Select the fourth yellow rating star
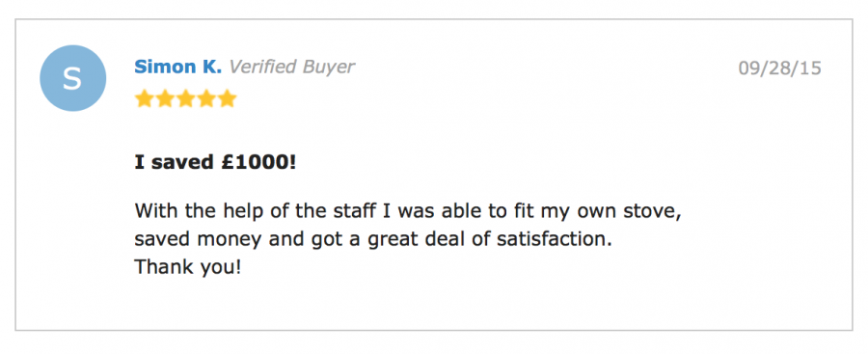Screen dimensions: 868x354 click(206, 99)
